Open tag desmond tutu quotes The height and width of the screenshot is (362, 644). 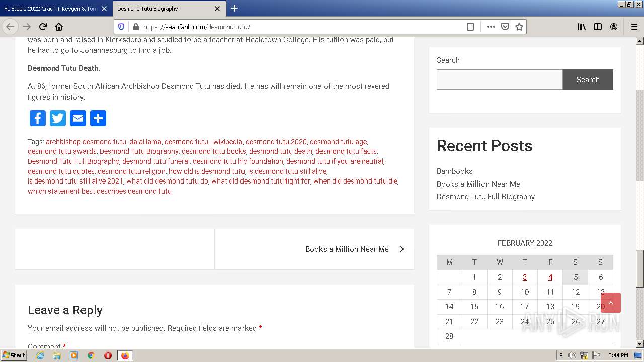coord(61,171)
